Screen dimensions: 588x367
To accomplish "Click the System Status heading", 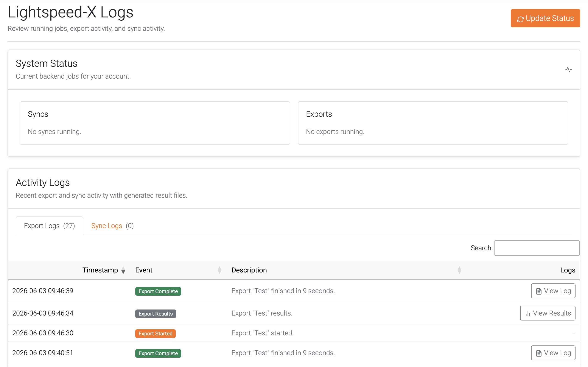I will [x=46, y=63].
